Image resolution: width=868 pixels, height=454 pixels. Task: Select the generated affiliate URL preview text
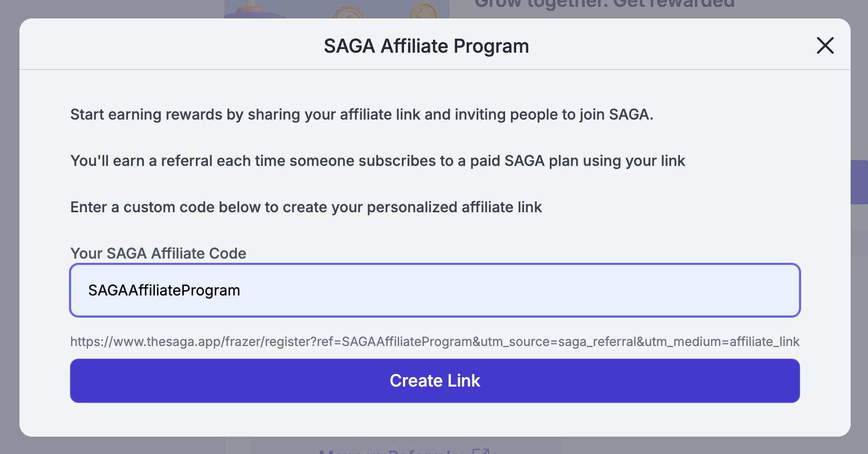click(435, 342)
